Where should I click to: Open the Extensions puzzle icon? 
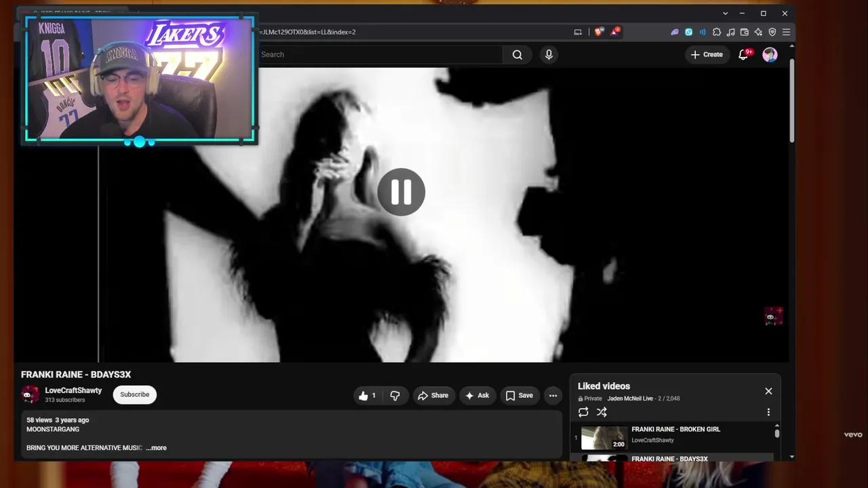(717, 32)
